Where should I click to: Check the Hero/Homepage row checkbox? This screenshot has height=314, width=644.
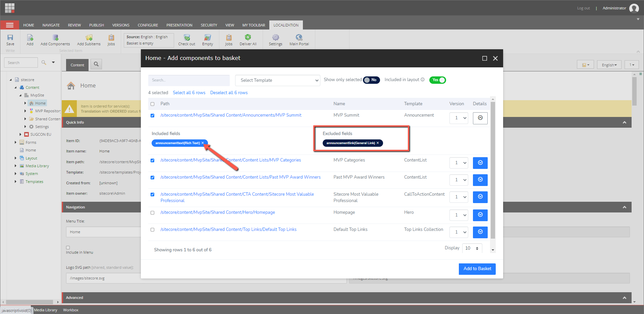(x=153, y=213)
